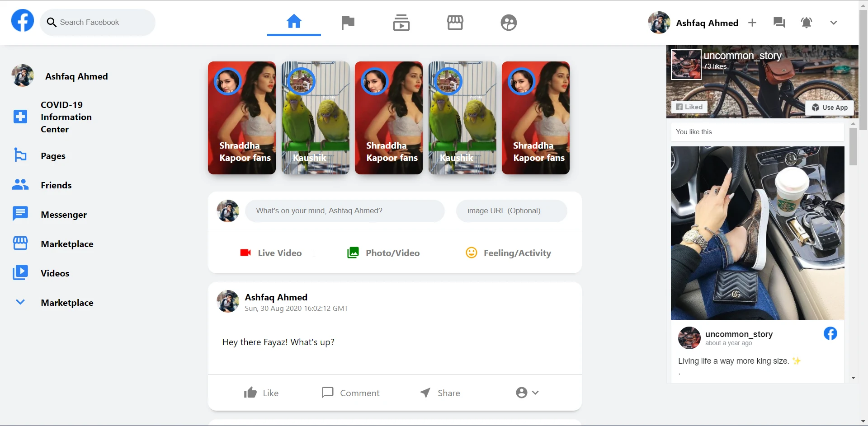
Task: Comment on the "Hey there Fayaz" post
Action: tap(351, 393)
